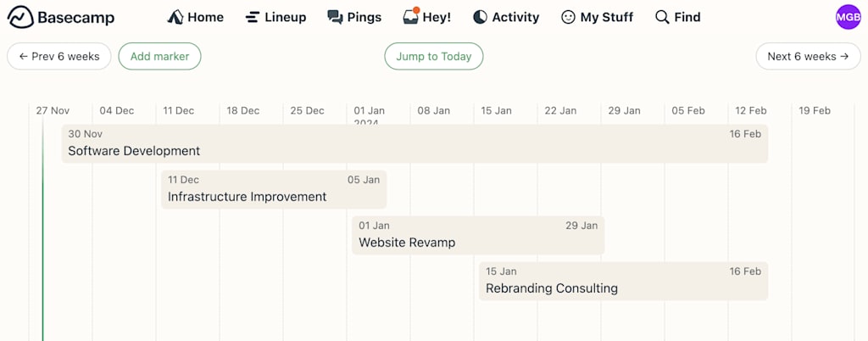
Task: Open the MGB user avatar menu
Action: [848, 17]
